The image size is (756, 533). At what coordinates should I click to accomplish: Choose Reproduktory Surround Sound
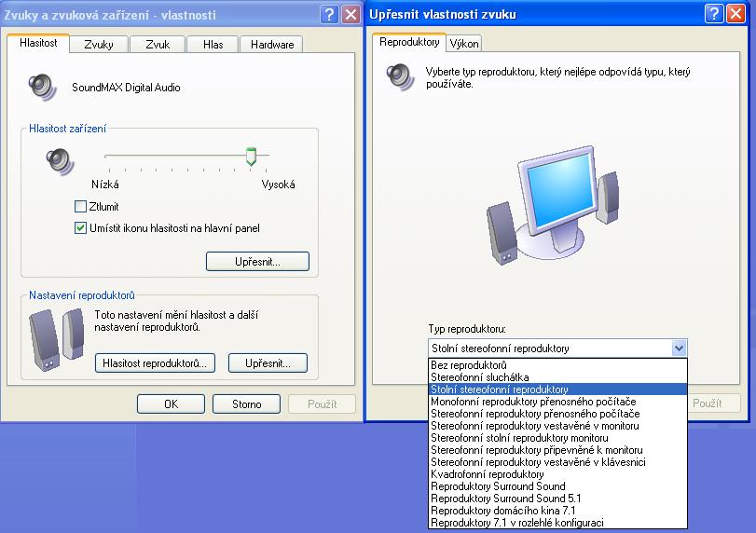pyautogui.click(x=557, y=485)
